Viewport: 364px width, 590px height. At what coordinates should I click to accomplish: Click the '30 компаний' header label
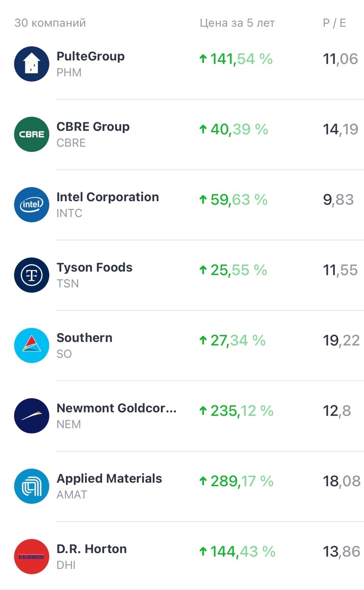[50, 23]
